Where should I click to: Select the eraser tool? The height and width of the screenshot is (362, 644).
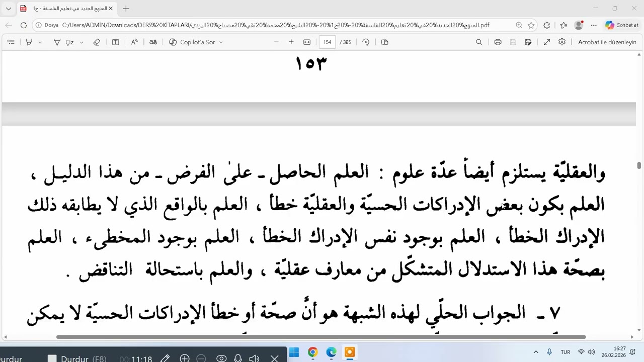[97, 42]
